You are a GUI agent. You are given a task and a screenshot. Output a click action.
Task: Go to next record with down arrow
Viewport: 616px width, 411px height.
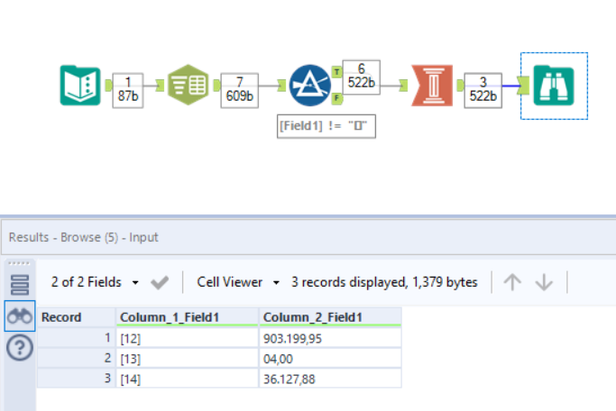(x=544, y=283)
